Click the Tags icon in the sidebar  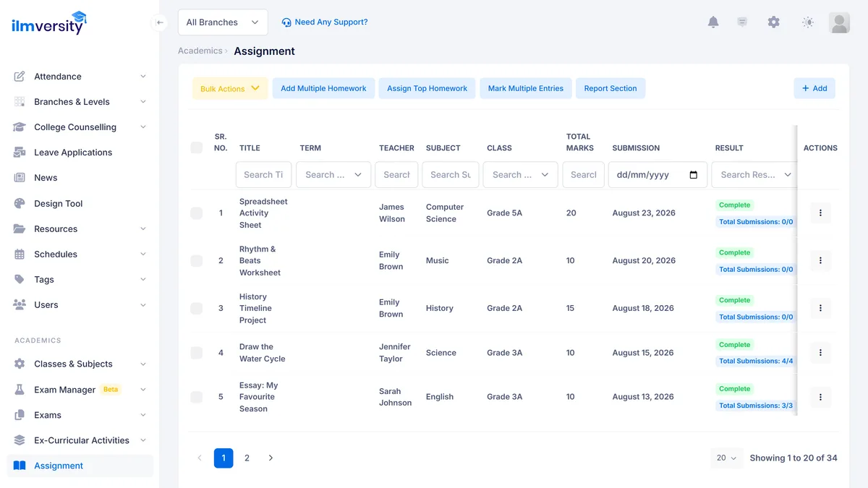tap(20, 280)
